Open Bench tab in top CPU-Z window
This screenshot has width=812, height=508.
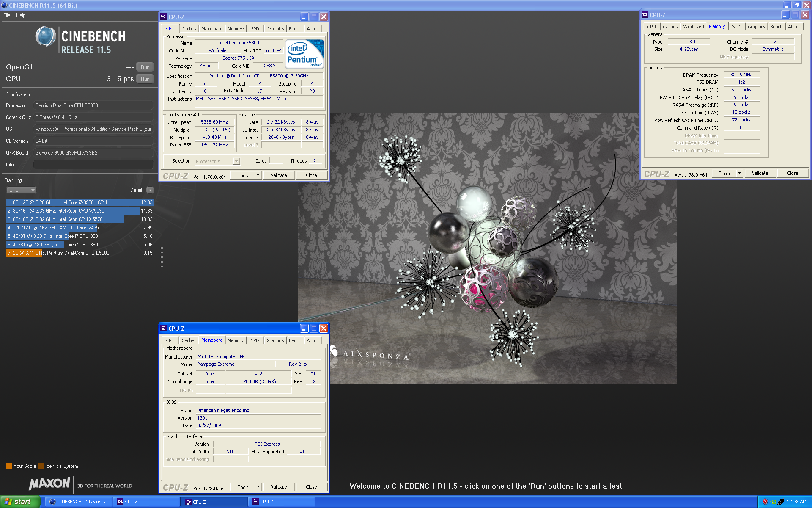point(295,29)
